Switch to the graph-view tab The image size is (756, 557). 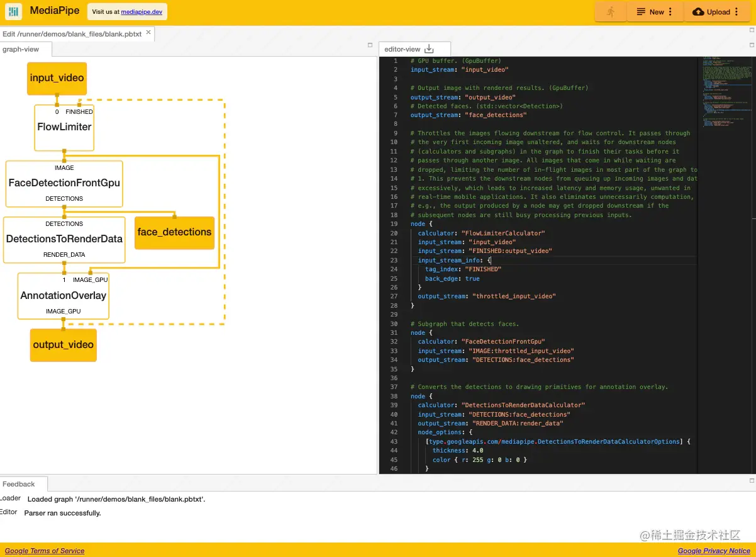(21, 49)
